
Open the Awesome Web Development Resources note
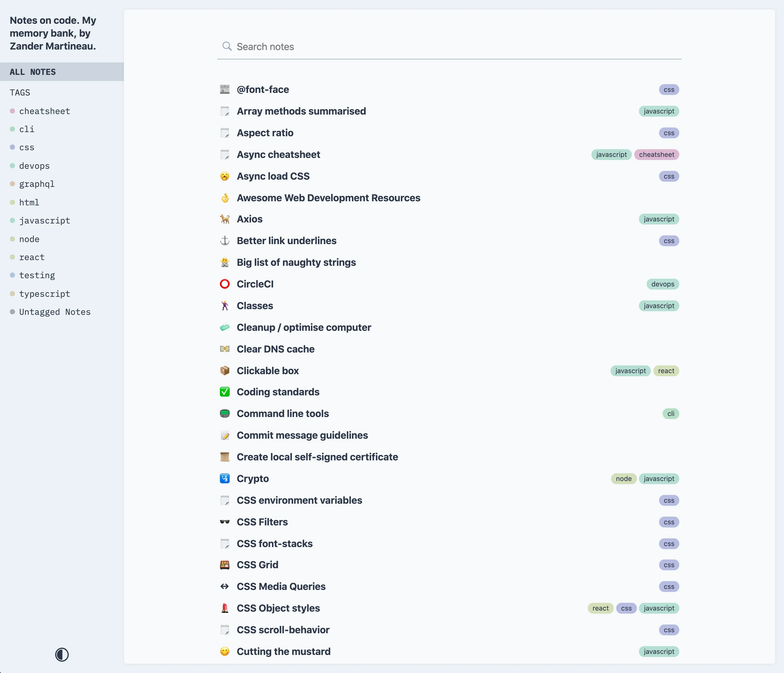pos(329,197)
